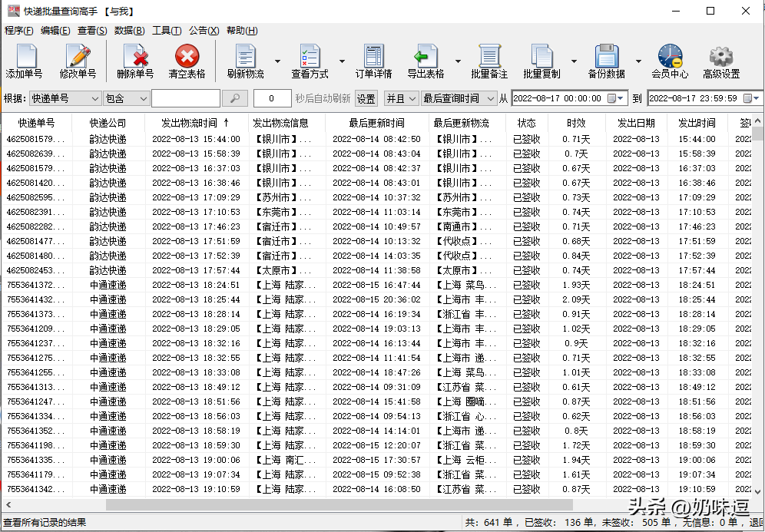Image resolution: width=765 pixels, height=532 pixels.
Task: Sort by 发出物流时间 column header
Action: point(194,123)
